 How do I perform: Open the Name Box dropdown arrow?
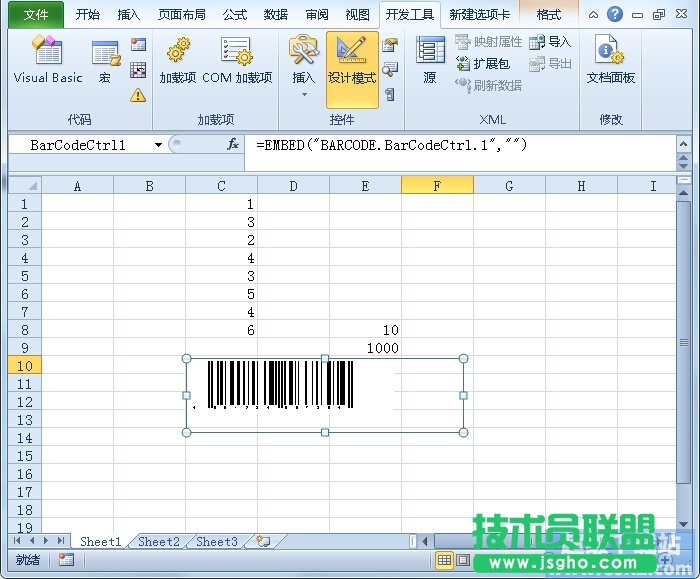pos(158,145)
